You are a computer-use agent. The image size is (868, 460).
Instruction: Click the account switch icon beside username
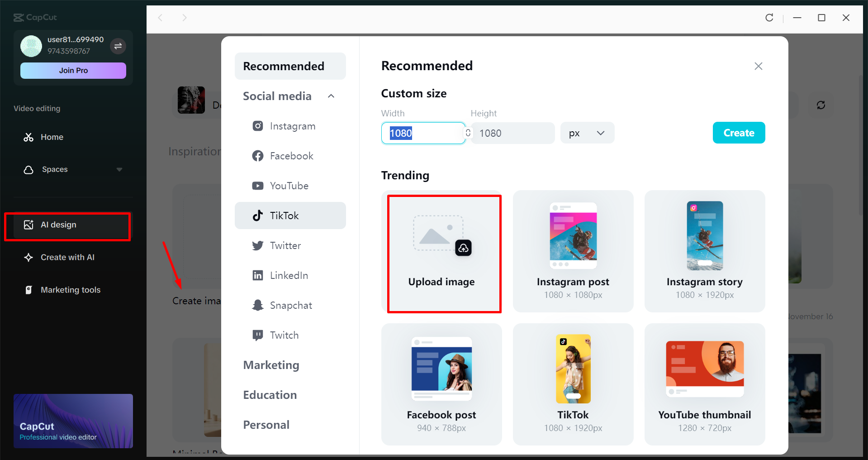point(118,46)
